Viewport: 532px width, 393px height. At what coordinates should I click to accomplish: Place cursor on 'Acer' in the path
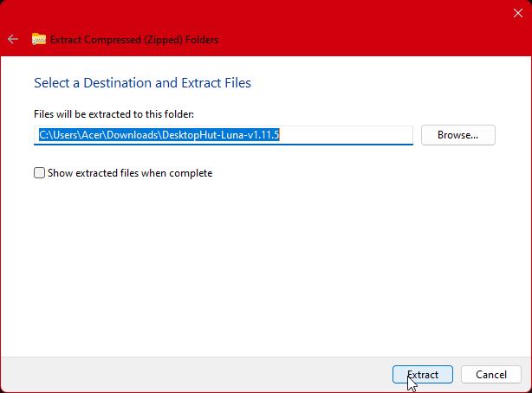[x=92, y=135]
